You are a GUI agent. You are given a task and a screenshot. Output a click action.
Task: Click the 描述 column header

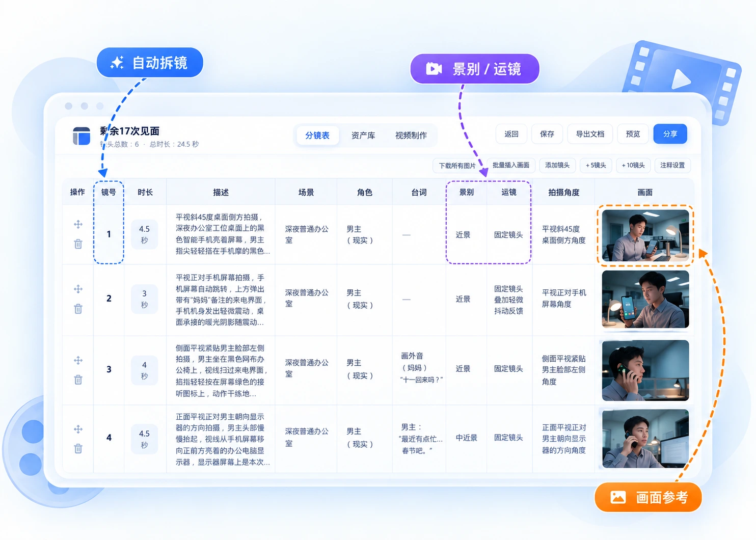221,192
